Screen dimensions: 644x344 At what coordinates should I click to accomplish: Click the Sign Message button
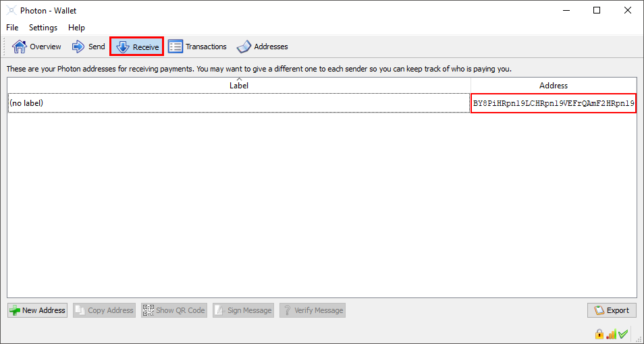[x=243, y=310]
